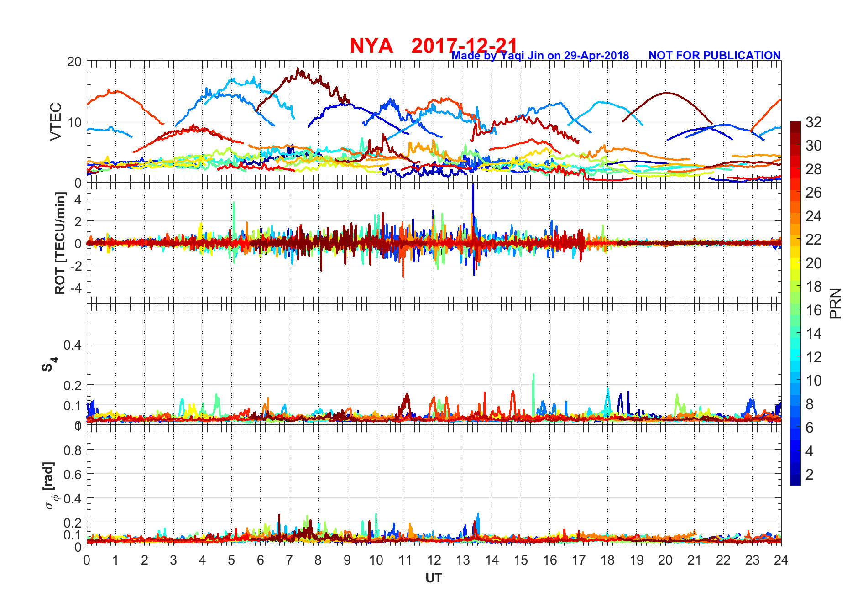
Task: Click the "Made by Yaqi Jin on 29-Apr-2018" text
Action: click(540, 56)
